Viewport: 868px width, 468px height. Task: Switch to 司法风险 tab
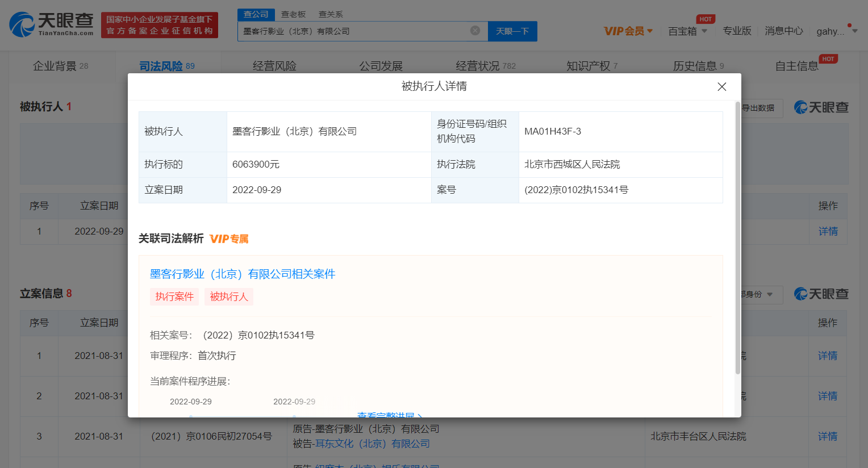click(x=167, y=66)
